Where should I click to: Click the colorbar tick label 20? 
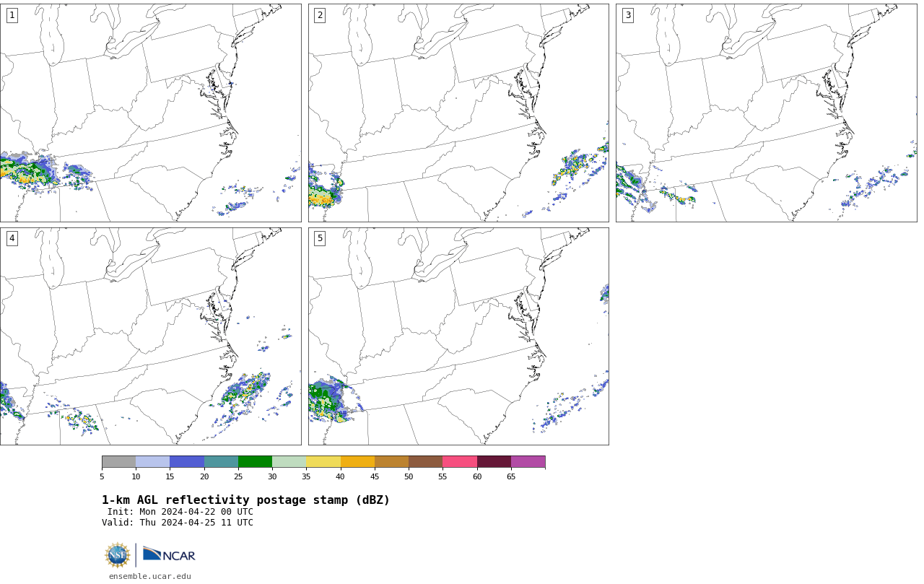pyautogui.click(x=204, y=476)
